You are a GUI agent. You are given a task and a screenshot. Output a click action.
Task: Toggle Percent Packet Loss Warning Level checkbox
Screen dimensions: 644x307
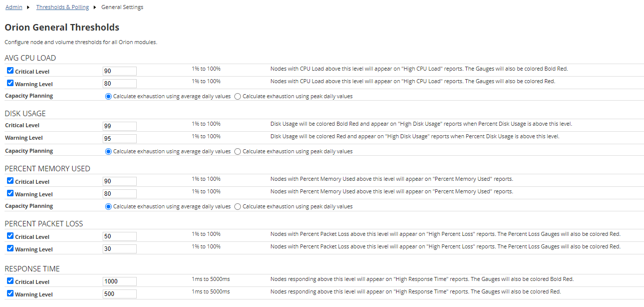(10, 248)
